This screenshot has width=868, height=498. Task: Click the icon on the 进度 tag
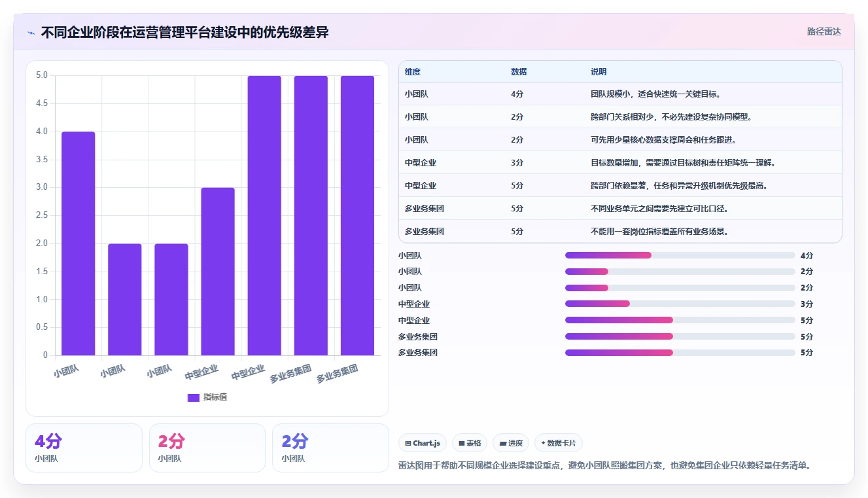point(502,443)
